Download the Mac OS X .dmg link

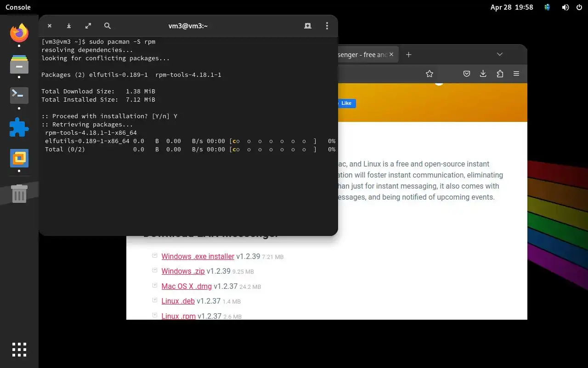point(187,286)
